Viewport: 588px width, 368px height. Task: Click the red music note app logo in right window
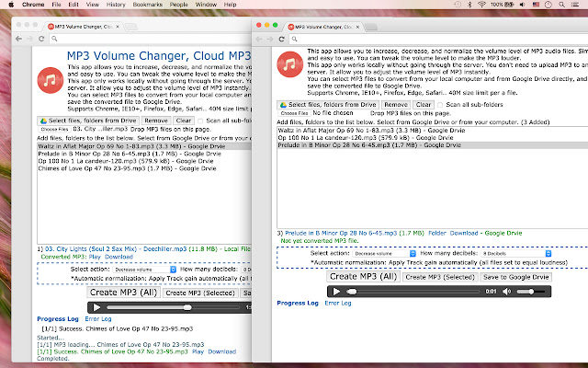290,64
